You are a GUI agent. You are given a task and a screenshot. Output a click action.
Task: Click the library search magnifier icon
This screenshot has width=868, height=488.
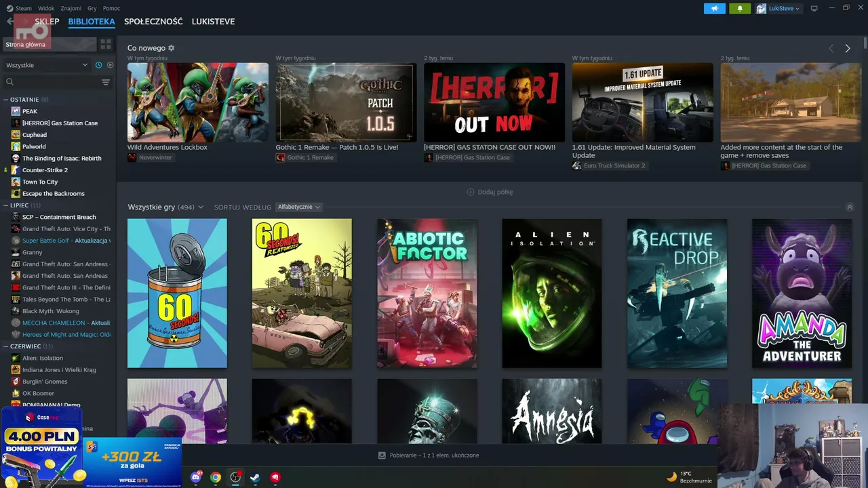(9, 82)
